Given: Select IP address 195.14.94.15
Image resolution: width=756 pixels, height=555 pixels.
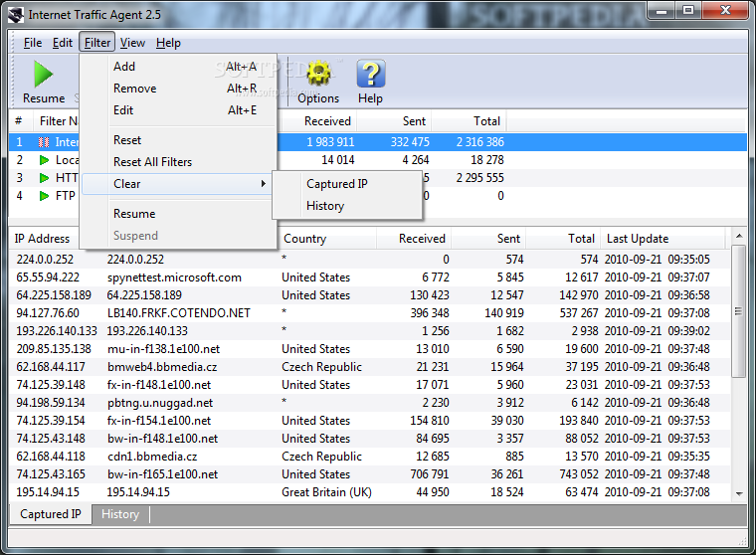Looking at the screenshot, I should click(x=48, y=492).
